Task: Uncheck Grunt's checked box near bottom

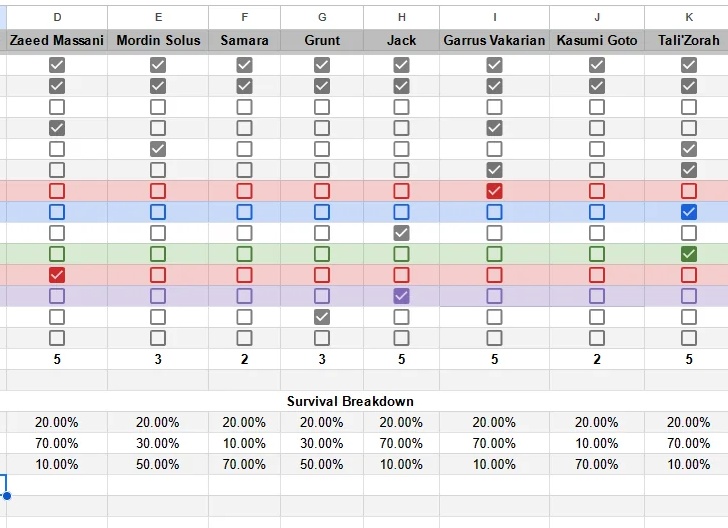Action: (x=322, y=317)
